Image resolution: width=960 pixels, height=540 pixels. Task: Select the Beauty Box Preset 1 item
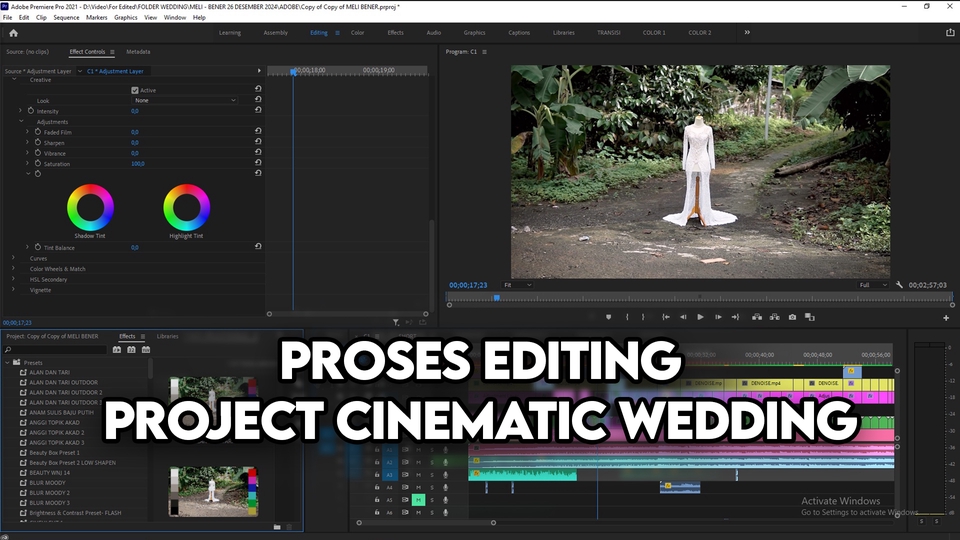click(54, 452)
